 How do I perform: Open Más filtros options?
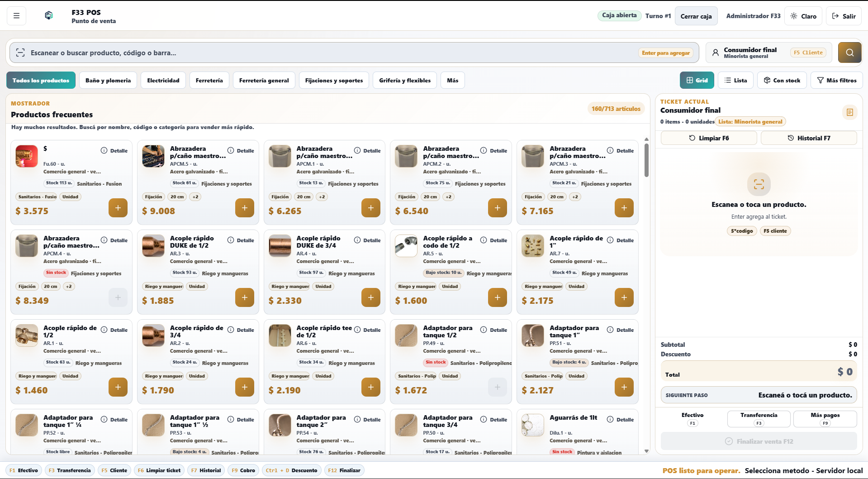[x=836, y=80]
